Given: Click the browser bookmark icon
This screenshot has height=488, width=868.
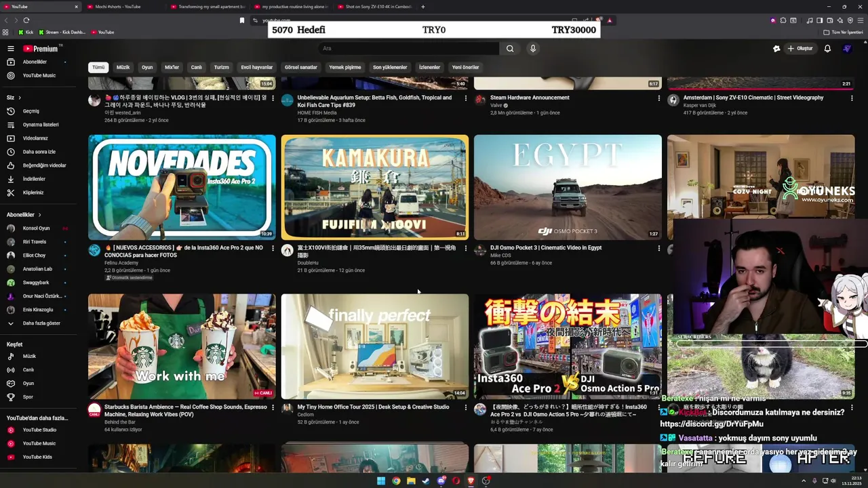Looking at the screenshot, I should pyautogui.click(x=242, y=20).
